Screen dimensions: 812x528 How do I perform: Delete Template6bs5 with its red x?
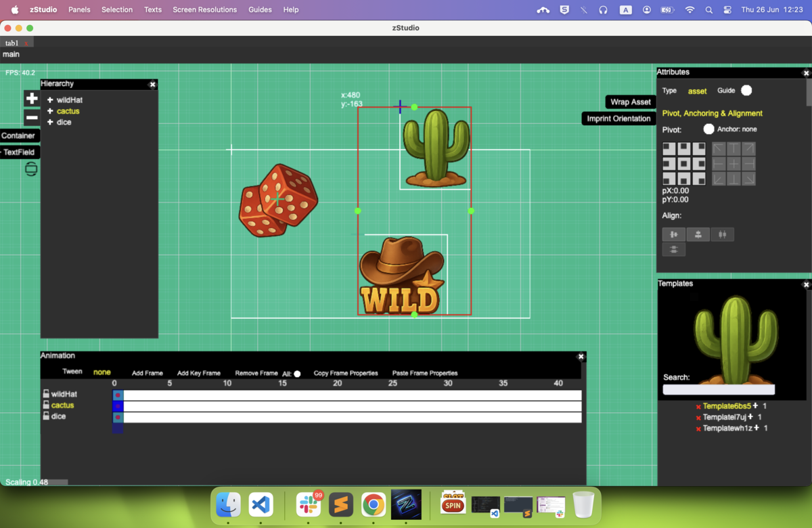click(x=698, y=407)
